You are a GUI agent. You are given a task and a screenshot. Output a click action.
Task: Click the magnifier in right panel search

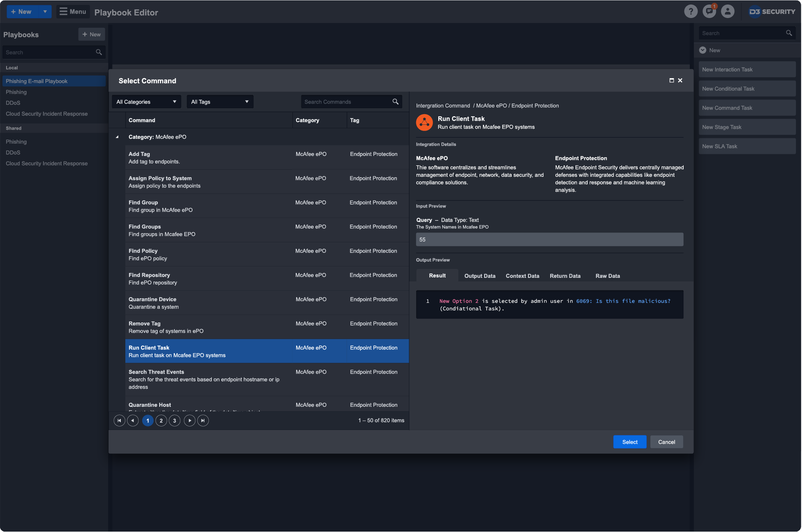789,33
